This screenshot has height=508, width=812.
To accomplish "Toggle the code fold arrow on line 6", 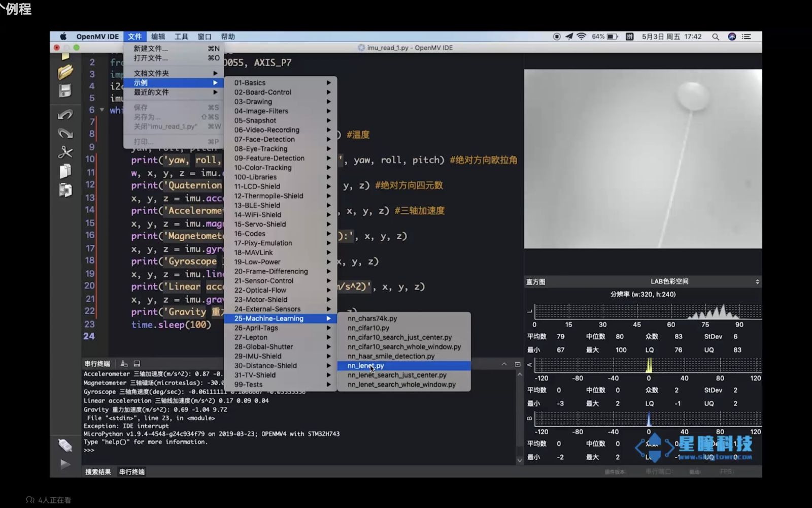I will pos(102,110).
